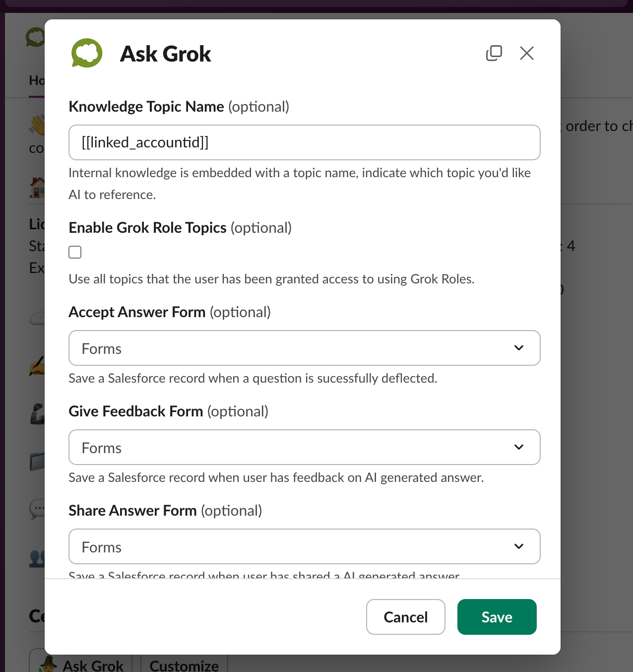Click the speech bubble emoji behind dialog
This screenshot has height=672, width=633.
38,509
